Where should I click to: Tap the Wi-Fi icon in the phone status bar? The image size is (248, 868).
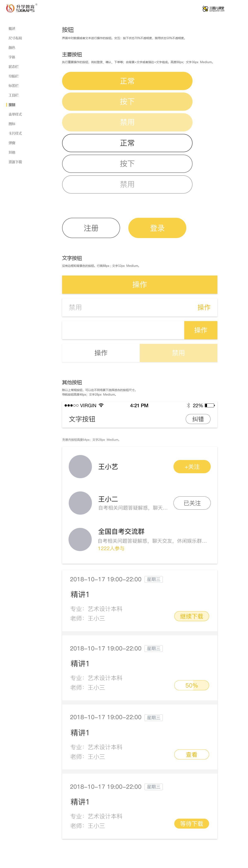click(x=101, y=405)
